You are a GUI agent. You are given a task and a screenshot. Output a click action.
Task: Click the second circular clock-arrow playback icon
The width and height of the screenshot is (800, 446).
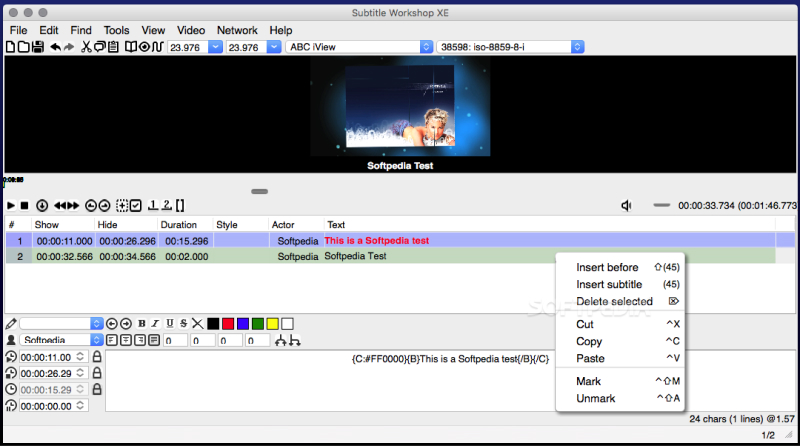coord(104,206)
